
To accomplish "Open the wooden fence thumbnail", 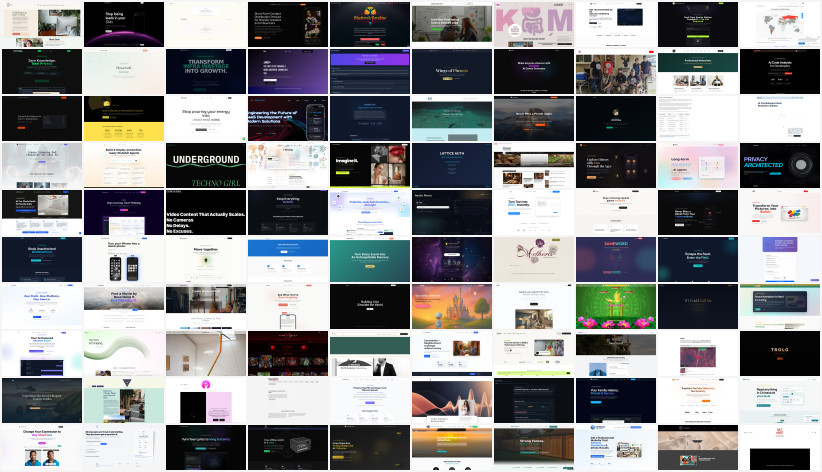I will (x=534, y=447).
